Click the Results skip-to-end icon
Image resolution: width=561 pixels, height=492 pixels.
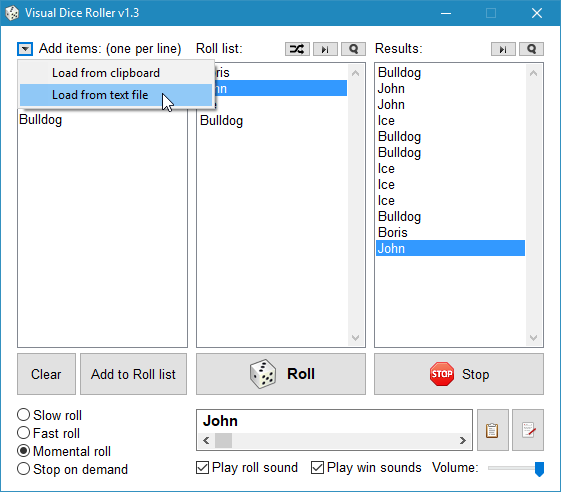(x=503, y=49)
